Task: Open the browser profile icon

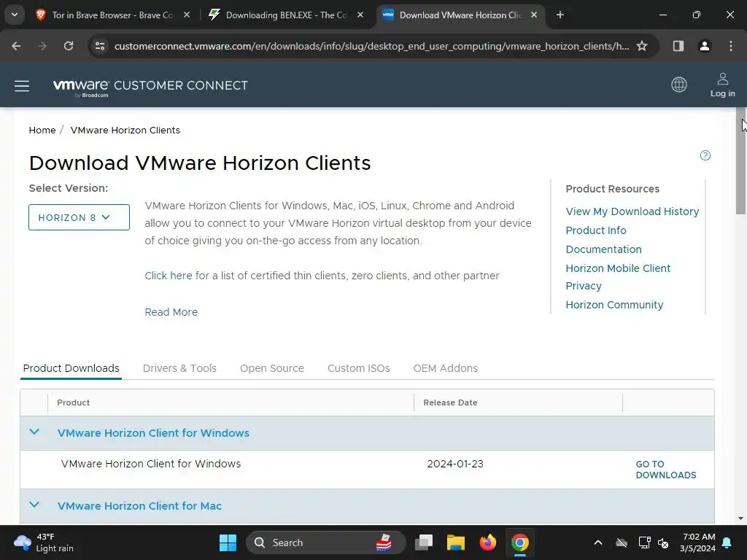Action: tap(704, 46)
